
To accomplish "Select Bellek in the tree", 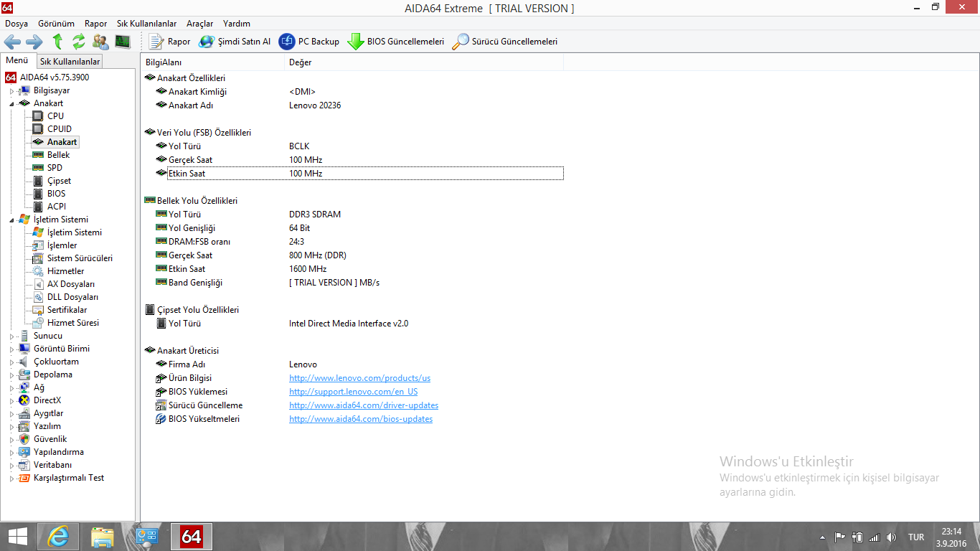I will pyautogui.click(x=59, y=155).
